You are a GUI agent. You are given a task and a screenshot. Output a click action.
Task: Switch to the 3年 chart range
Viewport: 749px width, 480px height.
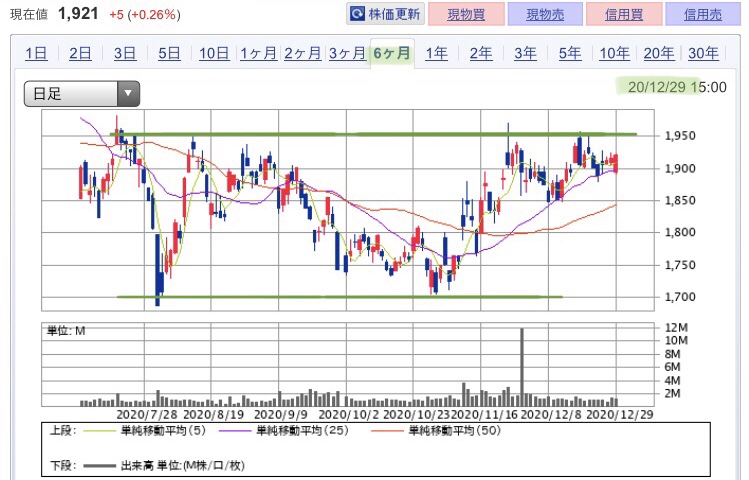[525, 53]
